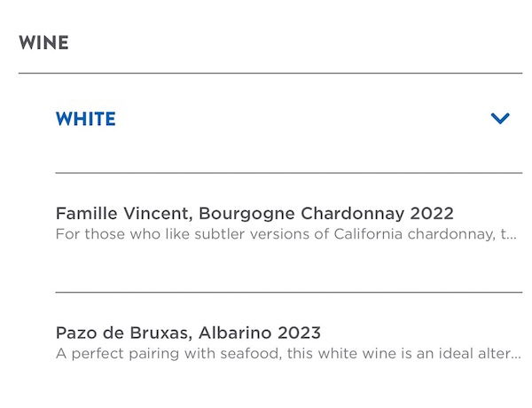Click the divider line beneath the WHITE header

pyautogui.click(x=288, y=172)
